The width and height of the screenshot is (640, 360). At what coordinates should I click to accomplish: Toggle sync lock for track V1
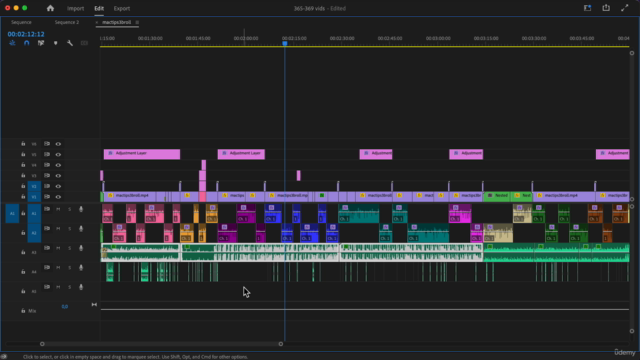click(x=47, y=196)
